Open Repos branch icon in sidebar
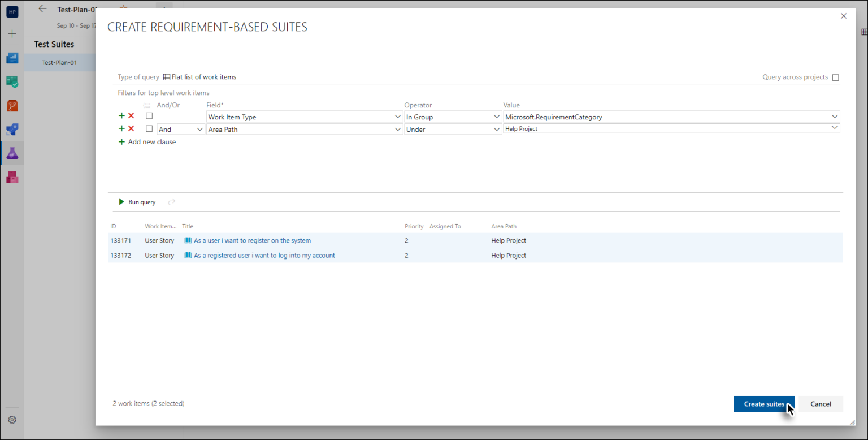Screen dimensions: 868x440 click(12, 105)
